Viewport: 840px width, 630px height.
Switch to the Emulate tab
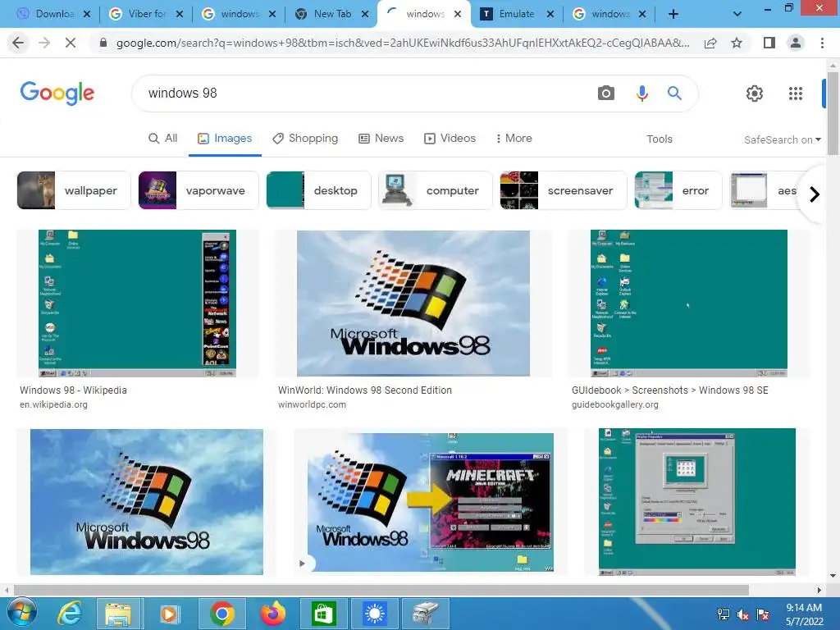[517, 14]
